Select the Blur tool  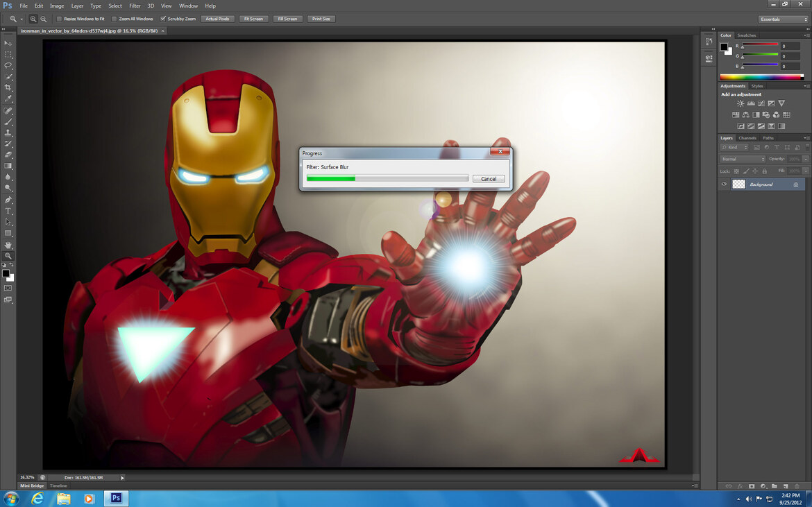click(x=8, y=177)
